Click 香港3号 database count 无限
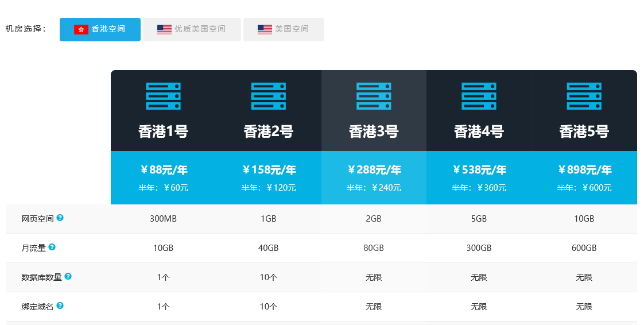This screenshot has height=325, width=644. [374, 277]
